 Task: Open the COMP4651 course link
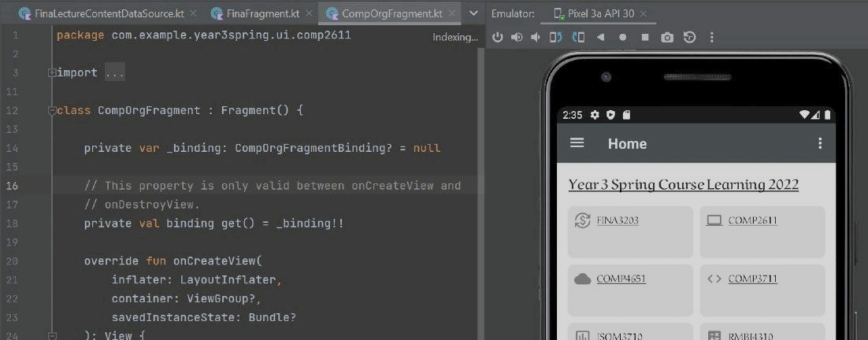pyautogui.click(x=621, y=279)
